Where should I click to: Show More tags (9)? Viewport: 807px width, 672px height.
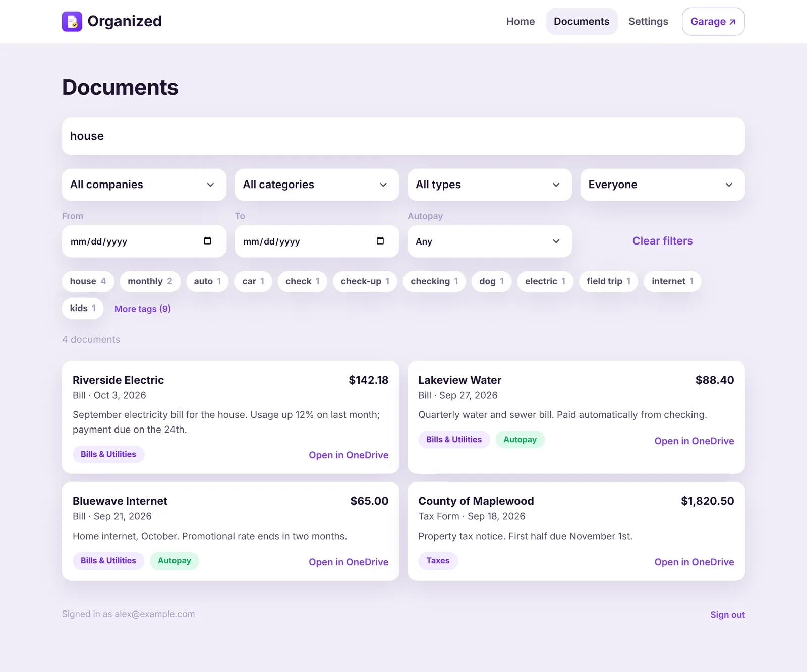pyautogui.click(x=143, y=309)
